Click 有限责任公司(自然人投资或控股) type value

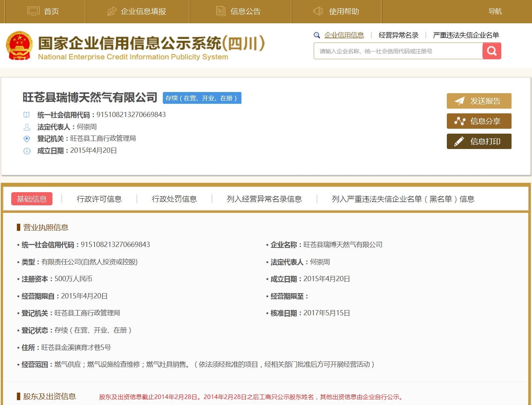coord(89,262)
